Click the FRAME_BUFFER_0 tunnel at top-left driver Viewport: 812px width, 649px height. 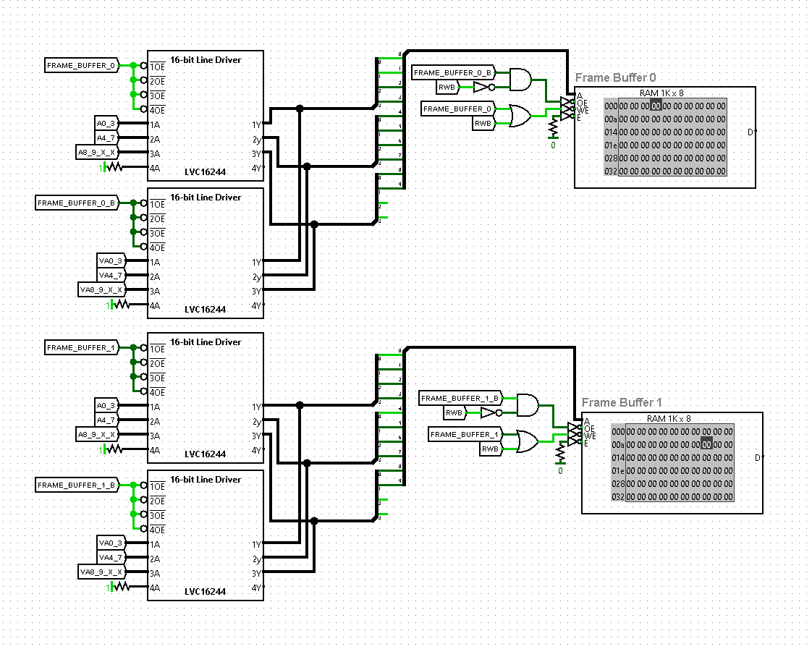[x=81, y=66]
